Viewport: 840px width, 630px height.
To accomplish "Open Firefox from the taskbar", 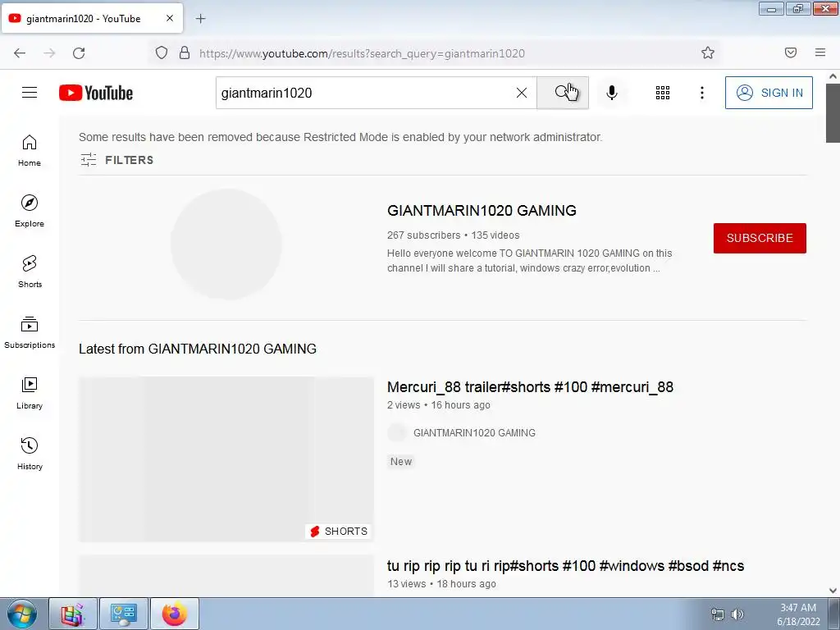I will click(x=175, y=614).
